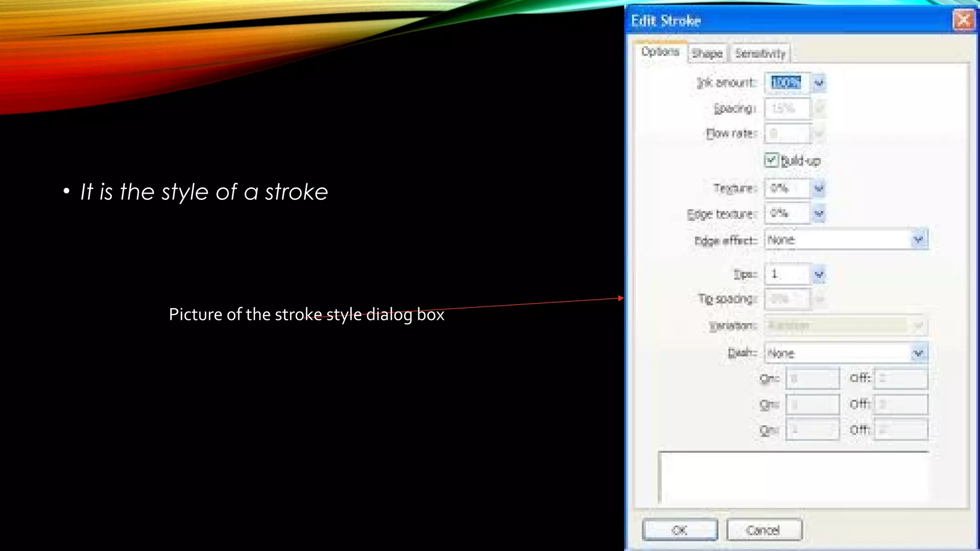Expand the Texture dropdown arrow
The height and width of the screenshot is (551, 980).
pos(819,188)
